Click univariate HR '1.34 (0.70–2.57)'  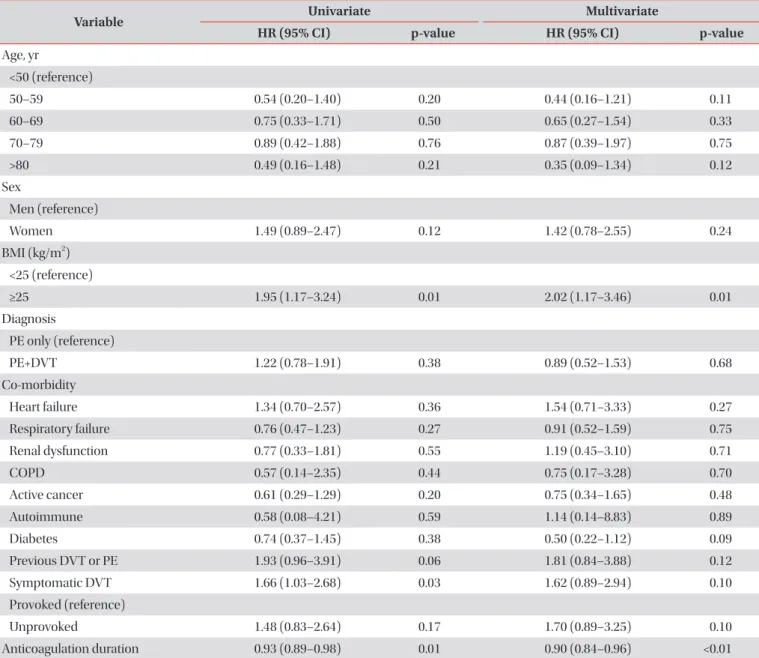click(x=298, y=407)
